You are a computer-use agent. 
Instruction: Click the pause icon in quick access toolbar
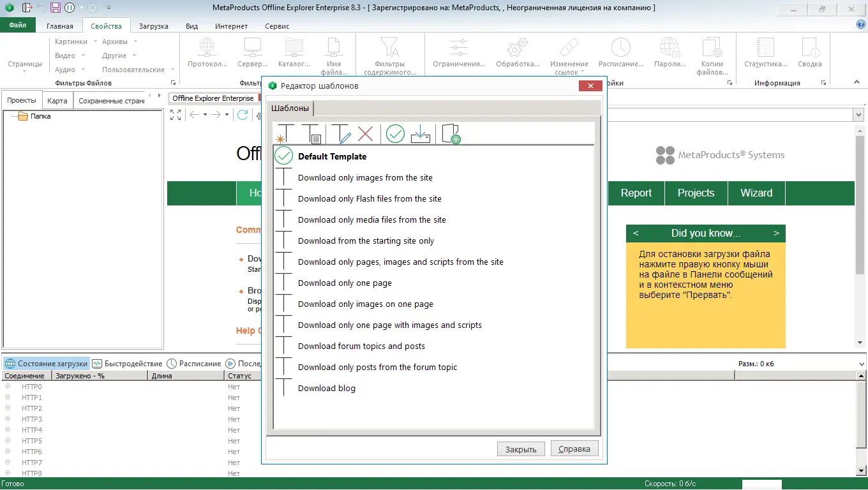coord(70,8)
